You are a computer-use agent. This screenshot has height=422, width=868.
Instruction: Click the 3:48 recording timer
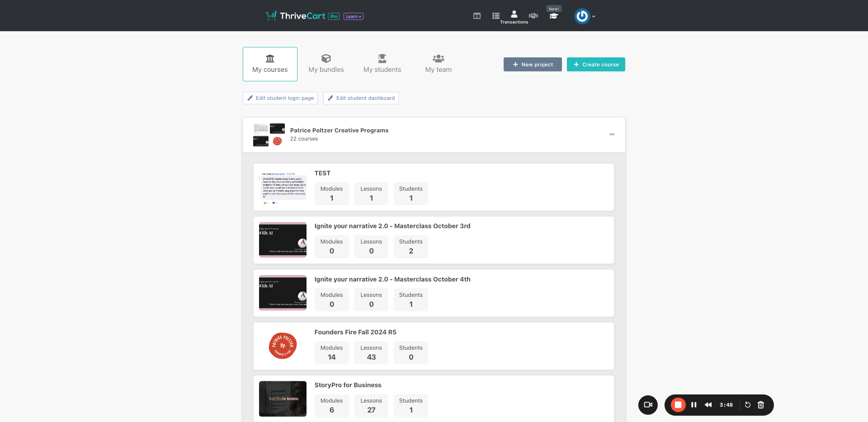726,405
